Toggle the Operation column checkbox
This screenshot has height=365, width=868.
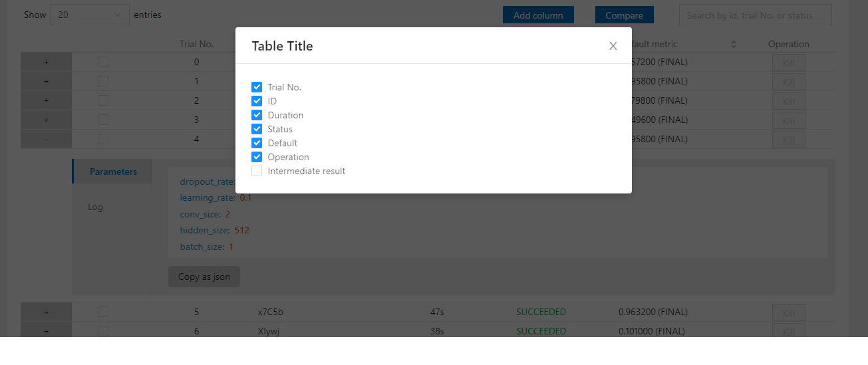(x=257, y=157)
